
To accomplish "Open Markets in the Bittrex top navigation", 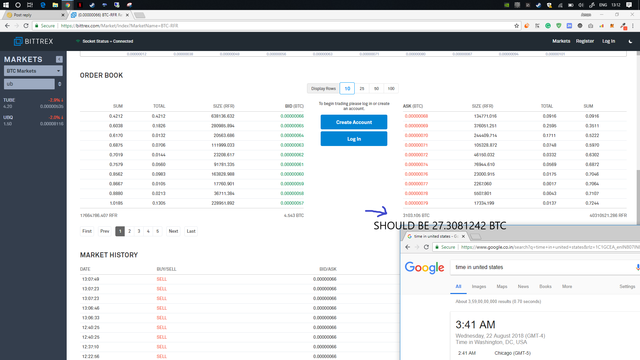I will [561, 41].
